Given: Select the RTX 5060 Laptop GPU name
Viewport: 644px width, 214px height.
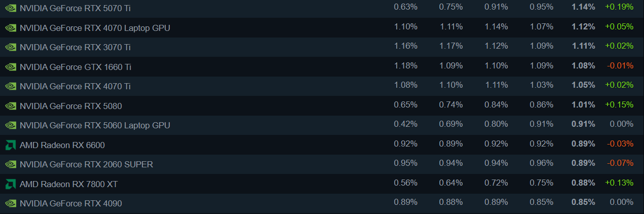Looking at the screenshot, I should pos(95,125).
